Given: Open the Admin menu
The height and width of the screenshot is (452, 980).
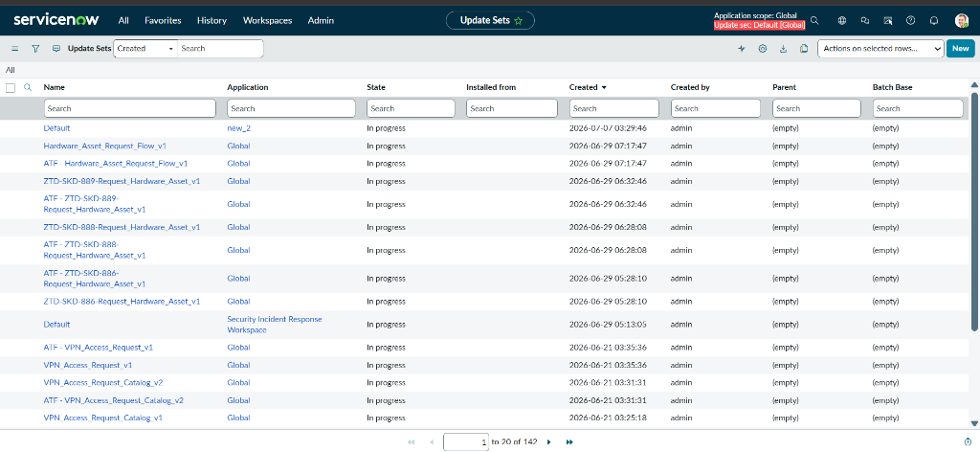Looking at the screenshot, I should click(321, 21).
